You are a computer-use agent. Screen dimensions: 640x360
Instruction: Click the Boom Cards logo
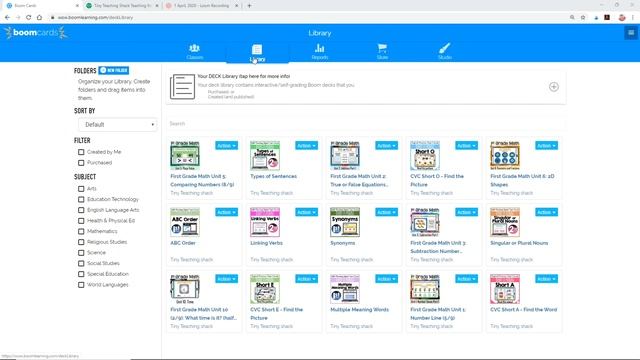click(36, 33)
